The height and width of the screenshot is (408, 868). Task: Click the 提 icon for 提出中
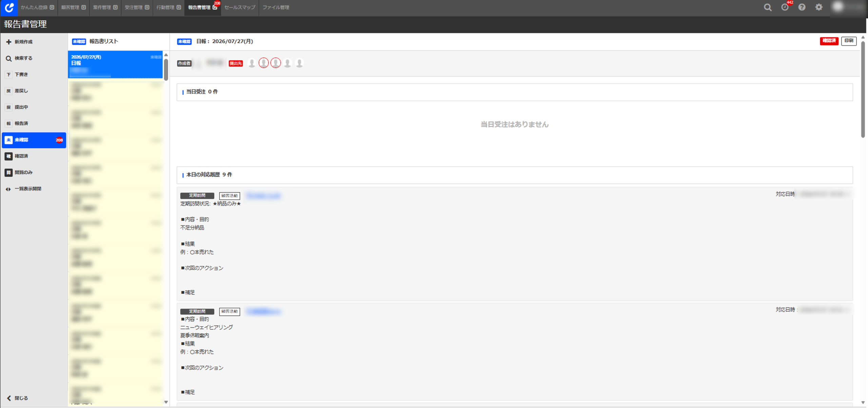(8, 107)
